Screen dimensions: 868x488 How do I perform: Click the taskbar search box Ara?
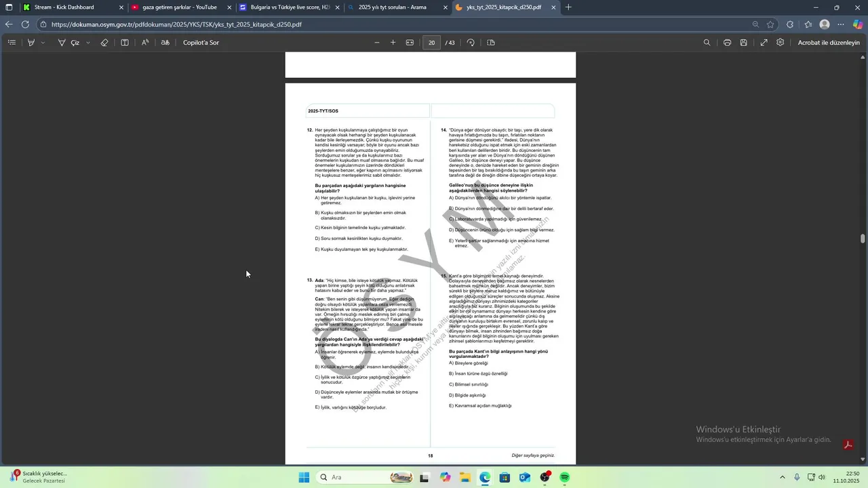tap(364, 477)
